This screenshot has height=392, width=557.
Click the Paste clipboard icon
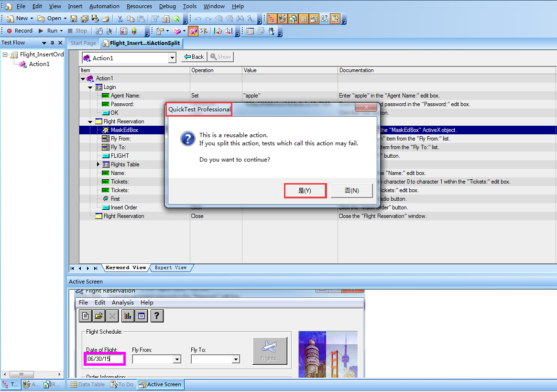click(141, 19)
